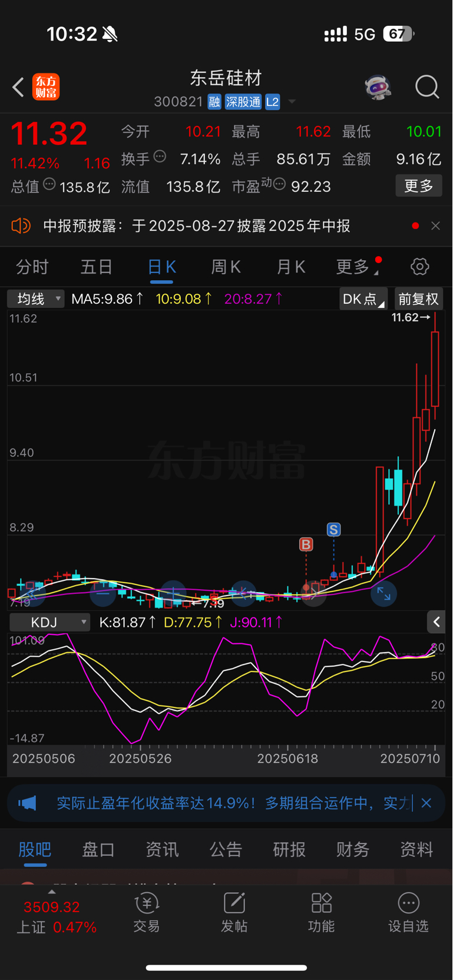The height and width of the screenshot is (980, 453).
Task: Open 总值 info bubble icon
Action: tap(49, 185)
